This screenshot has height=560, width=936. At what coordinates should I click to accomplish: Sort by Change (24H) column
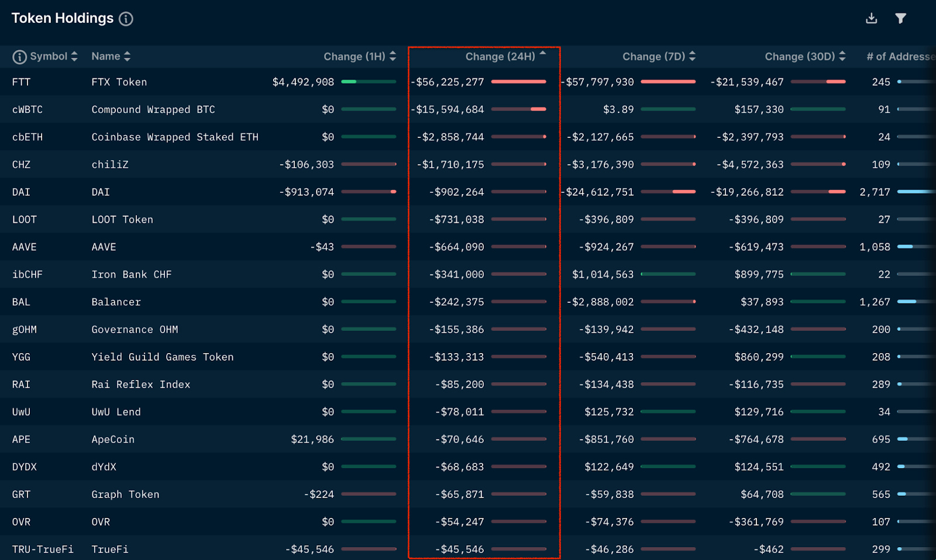505,56
